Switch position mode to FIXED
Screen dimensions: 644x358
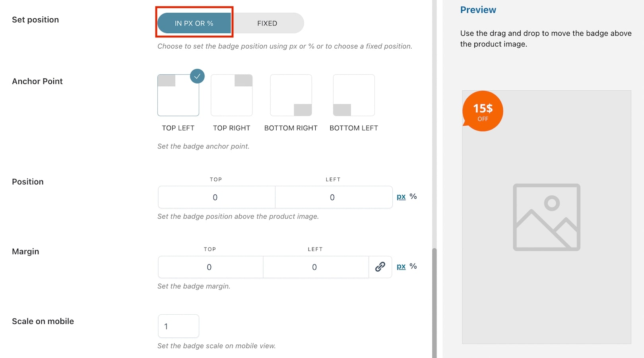(267, 23)
